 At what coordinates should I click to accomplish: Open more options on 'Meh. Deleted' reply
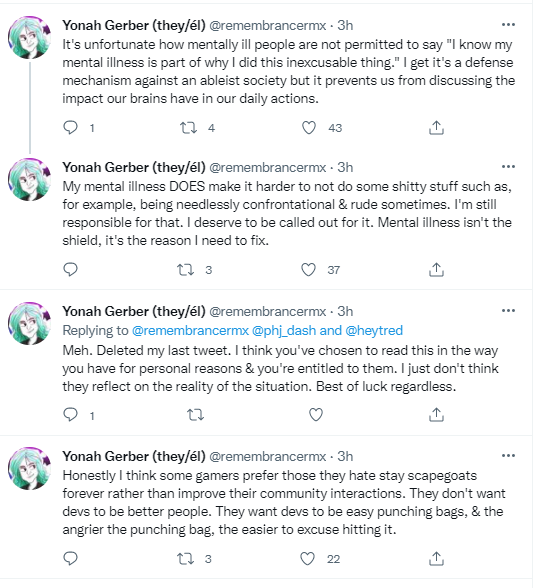click(508, 310)
